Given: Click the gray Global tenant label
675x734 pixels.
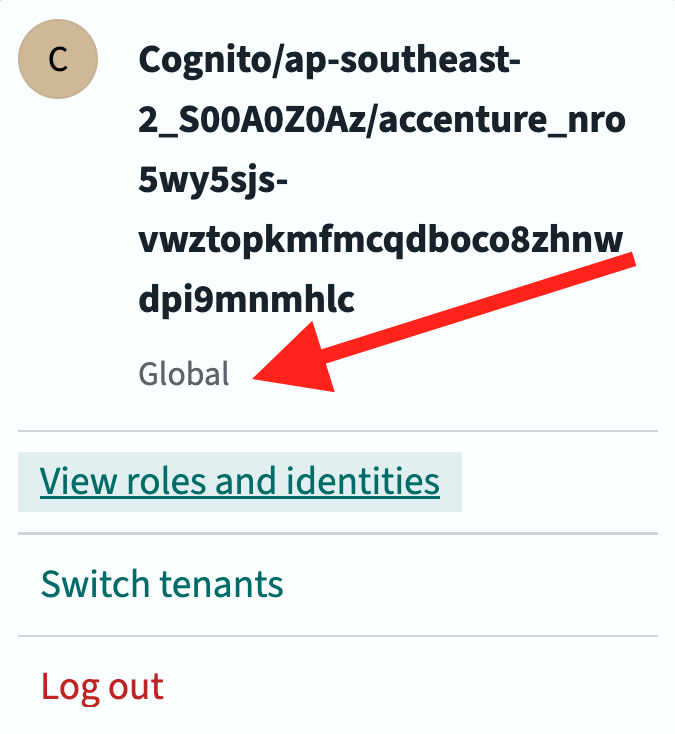Looking at the screenshot, I should coord(184,374).
